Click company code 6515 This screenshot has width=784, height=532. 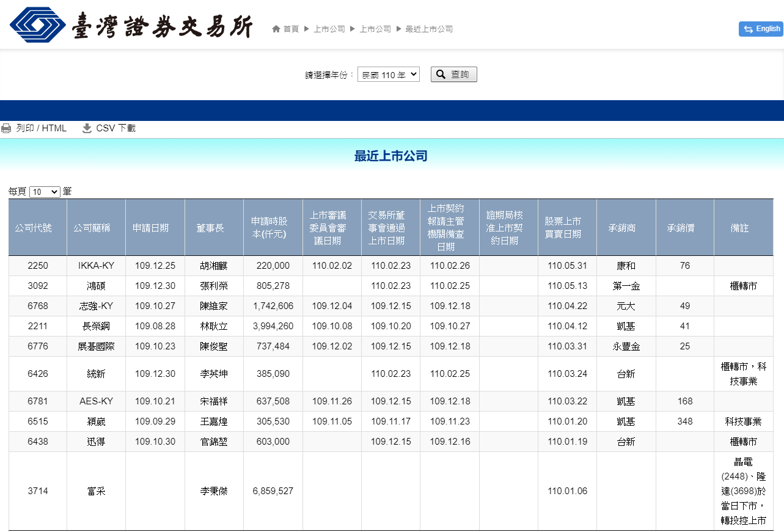(38, 421)
